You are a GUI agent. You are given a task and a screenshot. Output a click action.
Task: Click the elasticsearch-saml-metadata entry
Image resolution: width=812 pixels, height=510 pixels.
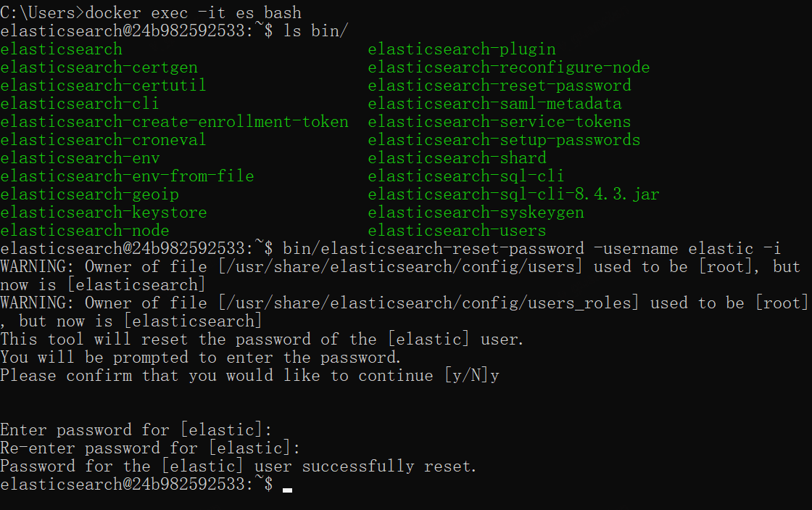tap(494, 104)
